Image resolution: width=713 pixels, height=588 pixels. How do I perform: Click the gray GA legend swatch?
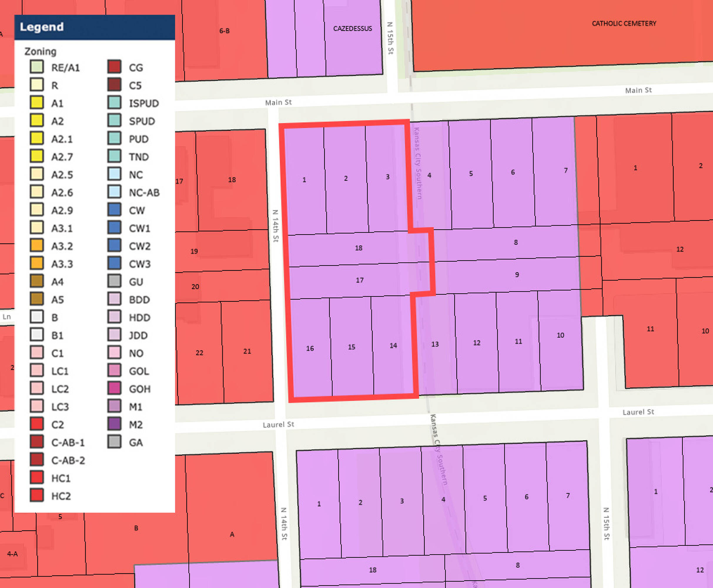click(x=114, y=442)
